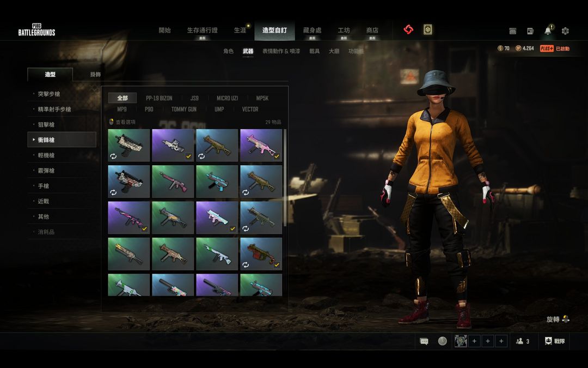588x368 pixels.
Task: Click the round disc icon beside chat
Action: tap(443, 341)
